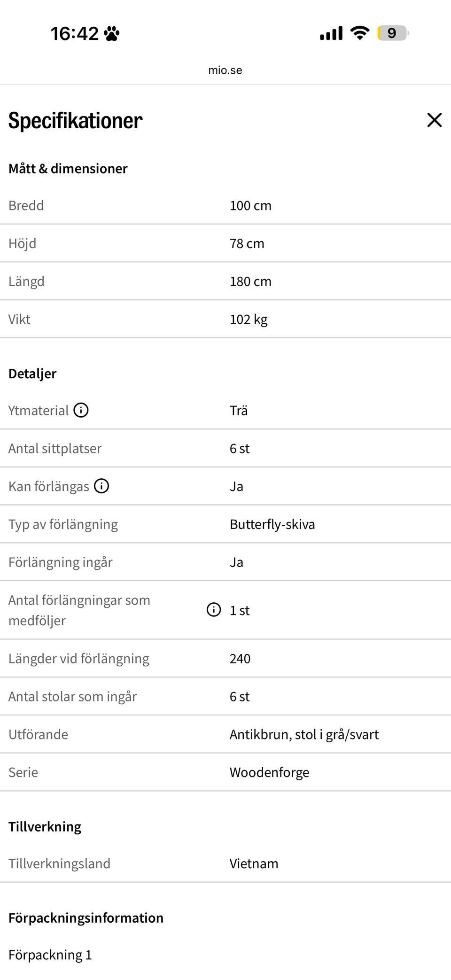Tap the battery indicator in status bar
This screenshot has height=980, width=451.
coord(393,33)
